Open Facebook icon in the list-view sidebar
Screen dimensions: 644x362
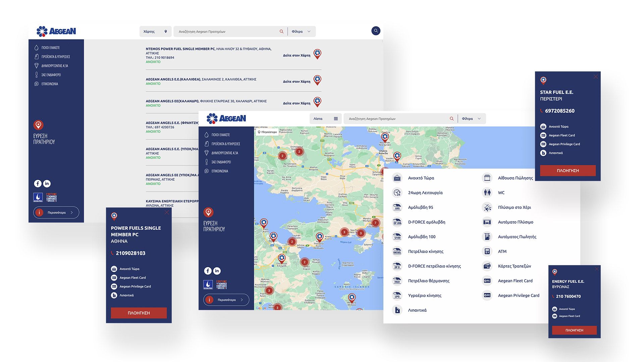point(38,184)
